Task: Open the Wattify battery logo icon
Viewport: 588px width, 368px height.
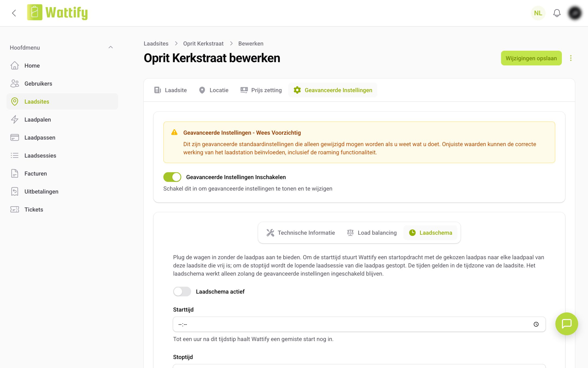Action: pos(35,12)
